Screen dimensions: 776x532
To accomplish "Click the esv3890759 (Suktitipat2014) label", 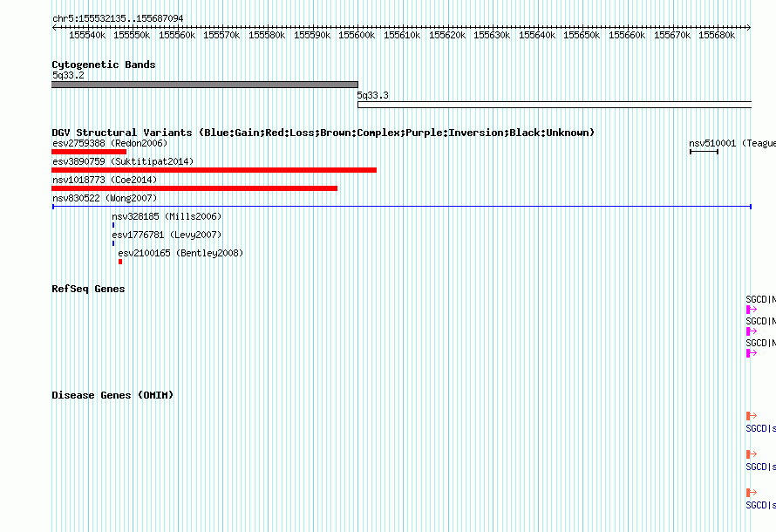I will point(123,162).
